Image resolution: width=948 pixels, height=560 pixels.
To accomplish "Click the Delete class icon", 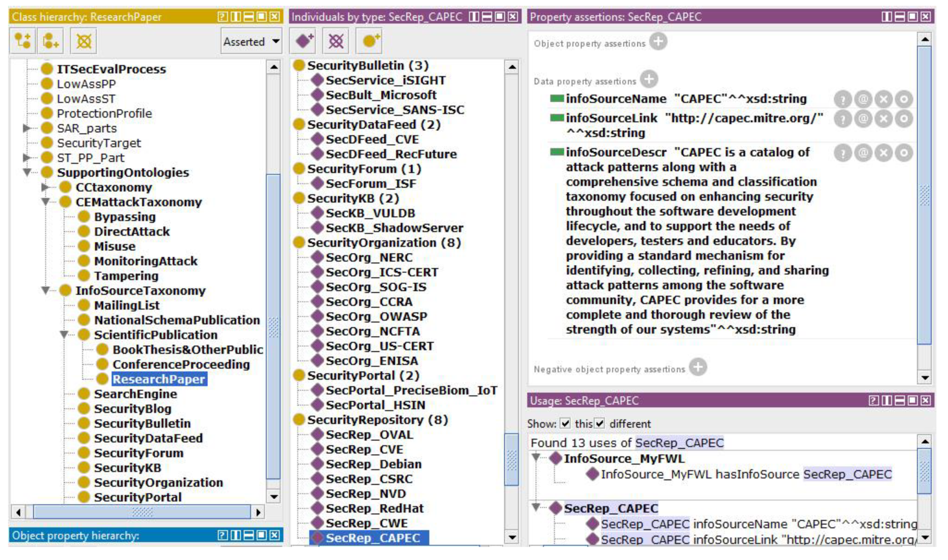I will (x=83, y=41).
